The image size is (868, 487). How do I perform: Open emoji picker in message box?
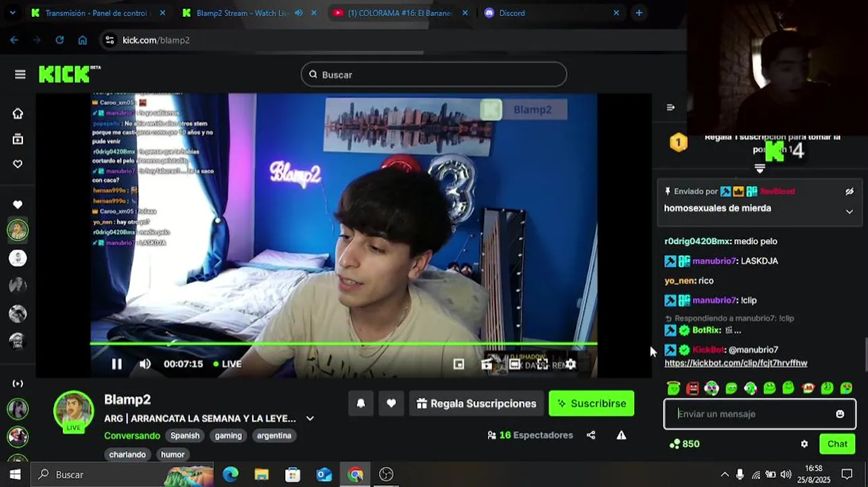tap(840, 414)
